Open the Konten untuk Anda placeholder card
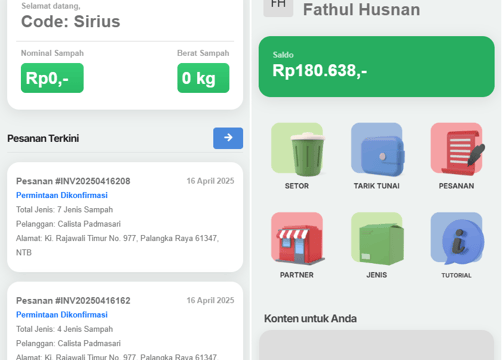The image size is (503, 360). [x=377, y=345]
